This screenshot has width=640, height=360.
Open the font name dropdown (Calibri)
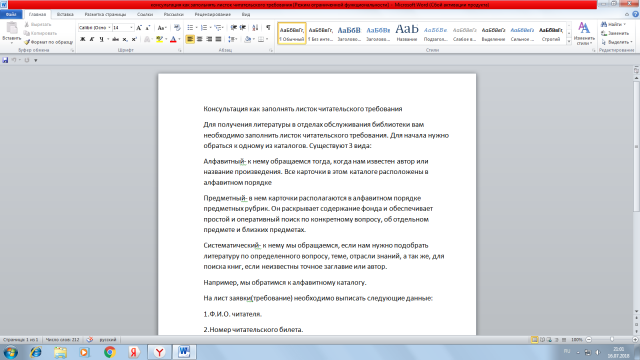[x=109, y=28]
